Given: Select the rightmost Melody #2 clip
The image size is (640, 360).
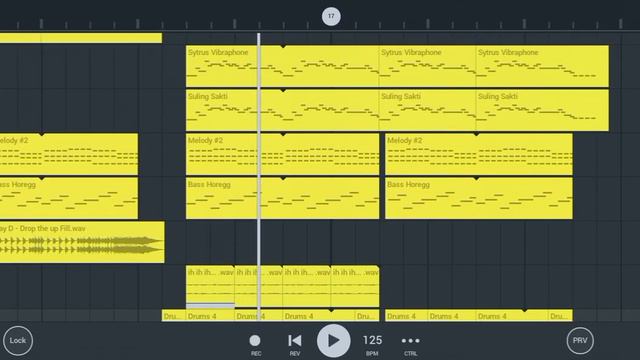Looking at the screenshot, I should coord(479,154).
